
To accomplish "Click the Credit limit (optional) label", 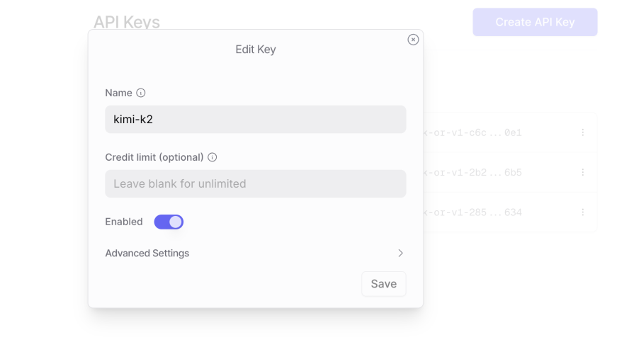I will click(x=154, y=157).
